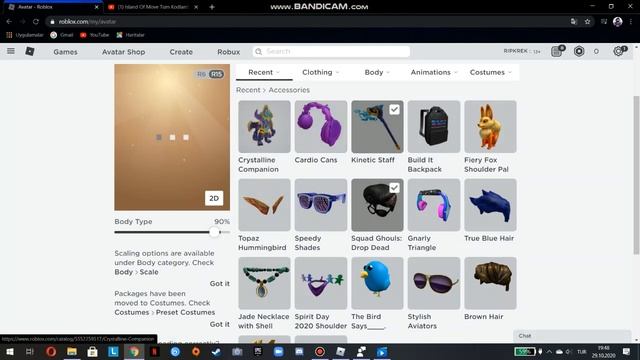The height and width of the screenshot is (360, 640).
Task: Equip the Cardio Cans accessory
Action: [321, 127]
